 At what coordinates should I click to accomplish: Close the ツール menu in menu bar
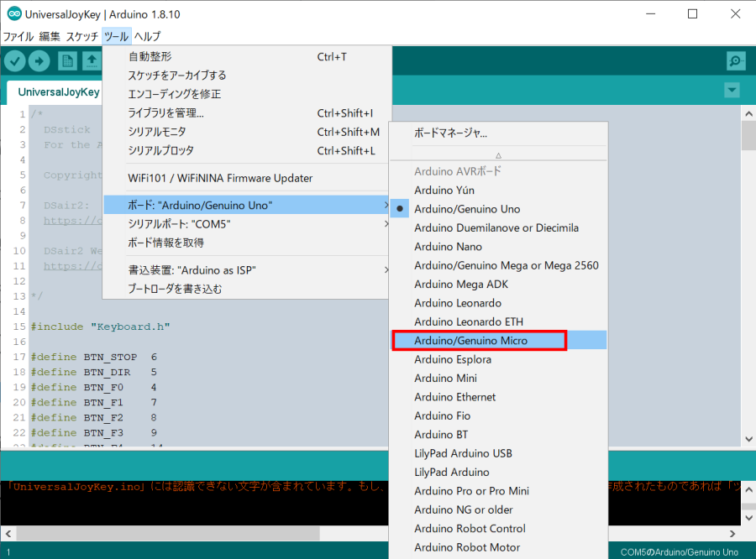116,36
